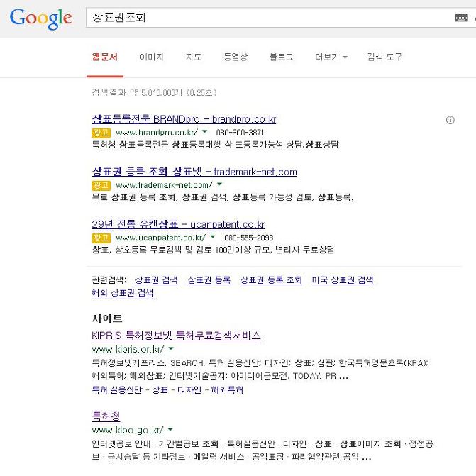Image resolution: width=476 pixels, height=476 pixels.
Task: Click related search 상표권 등록 조회
Action: coord(271,279)
